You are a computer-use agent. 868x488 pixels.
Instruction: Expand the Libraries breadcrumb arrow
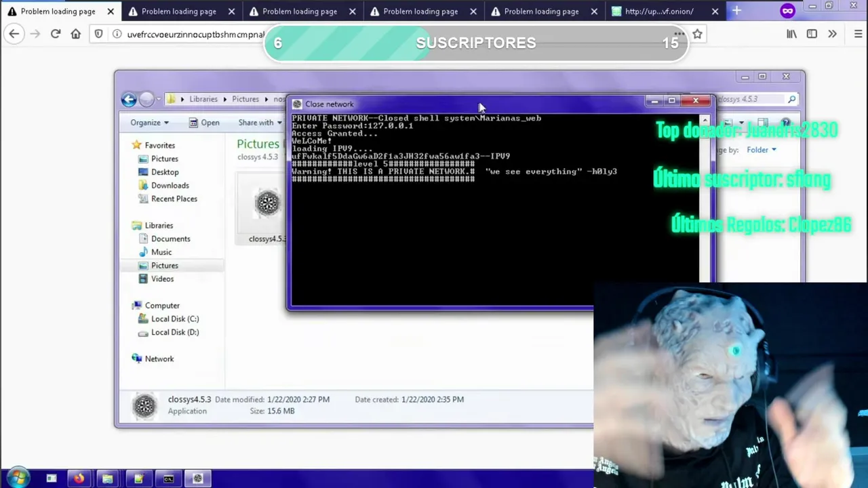tap(225, 100)
